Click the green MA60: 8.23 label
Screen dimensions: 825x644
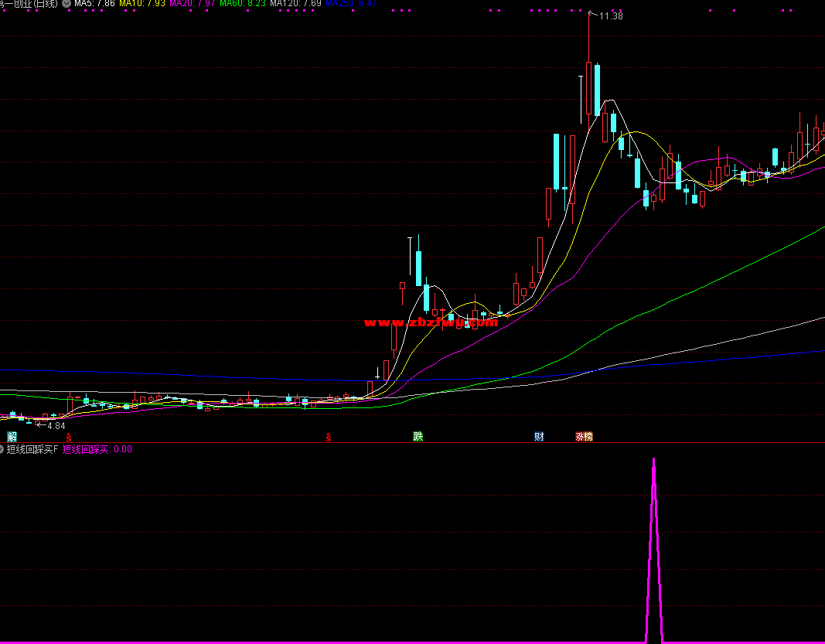[x=243, y=4]
